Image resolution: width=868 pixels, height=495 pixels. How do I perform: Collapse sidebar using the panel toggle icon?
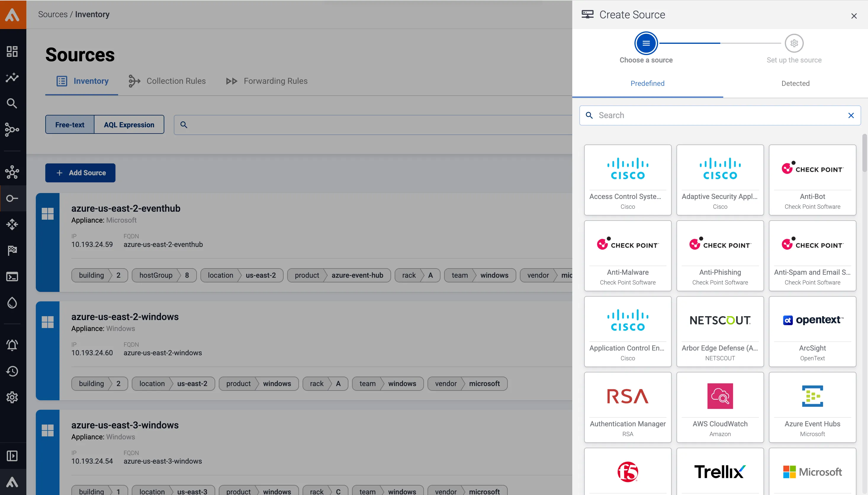point(12,456)
